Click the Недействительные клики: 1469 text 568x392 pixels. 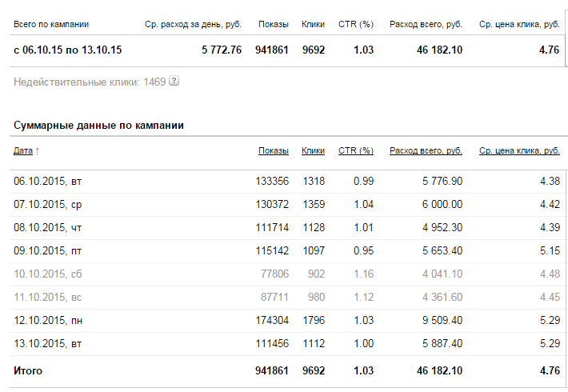[90, 82]
